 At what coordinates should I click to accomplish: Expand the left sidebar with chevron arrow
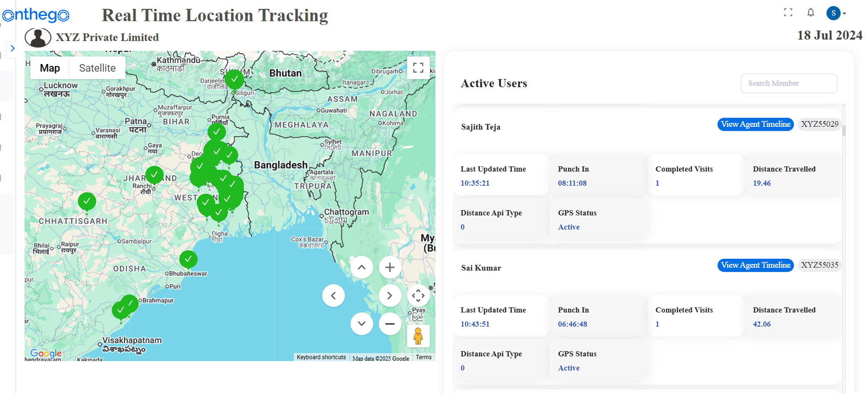coord(12,48)
